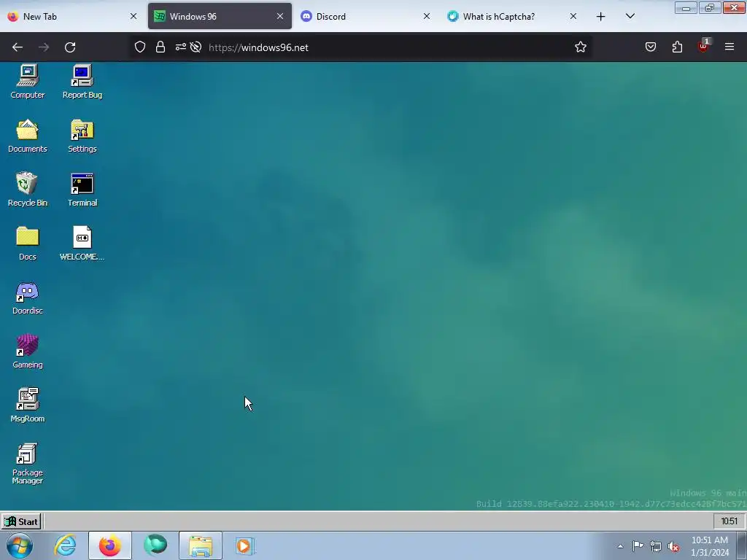Image resolution: width=747 pixels, height=560 pixels.
Task: Click the Windows 96 taskbar clock
Action: (x=729, y=521)
